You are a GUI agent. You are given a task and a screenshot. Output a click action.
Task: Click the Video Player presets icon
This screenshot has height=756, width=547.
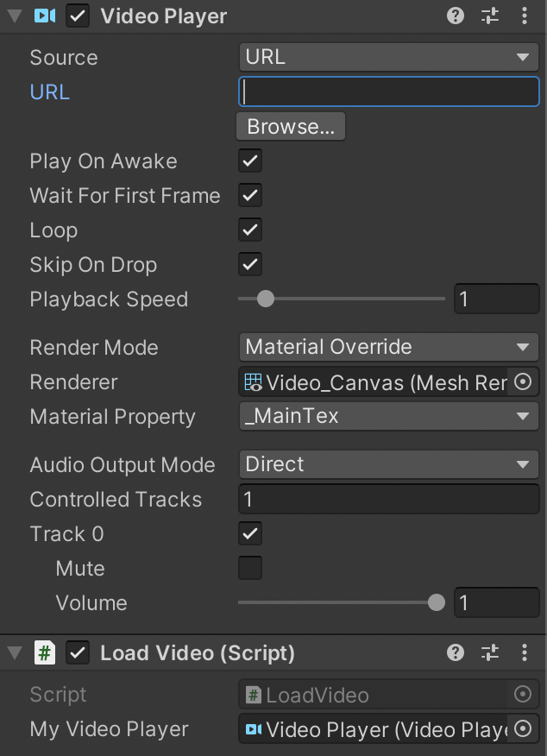click(489, 16)
